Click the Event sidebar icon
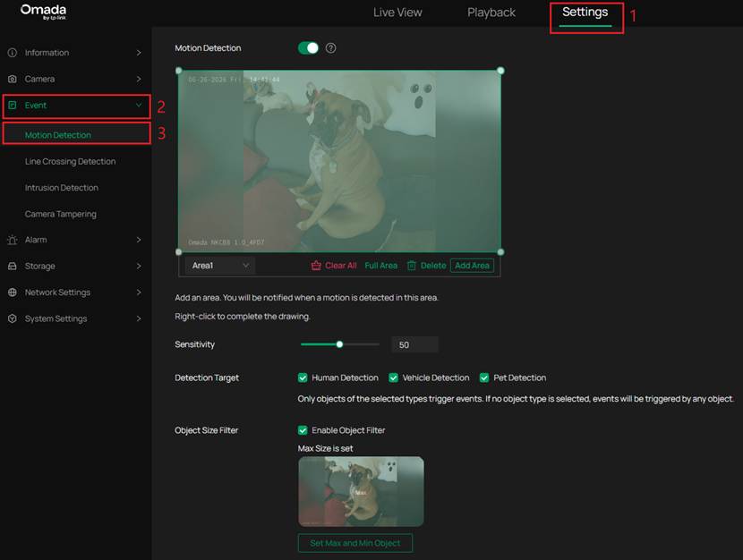This screenshot has height=560, width=743. [x=13, y=105]
